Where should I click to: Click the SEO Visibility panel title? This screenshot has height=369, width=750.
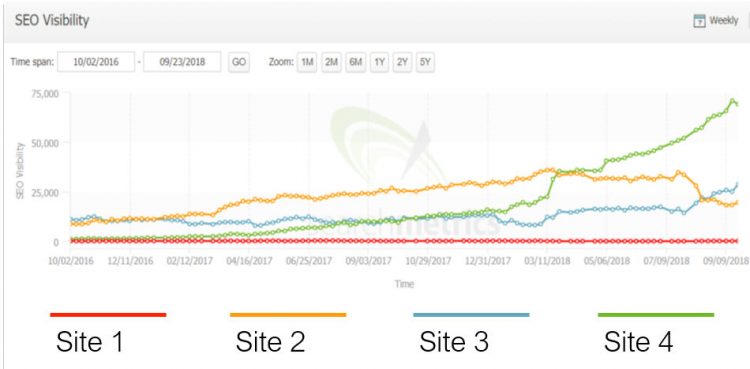point(52,21)
